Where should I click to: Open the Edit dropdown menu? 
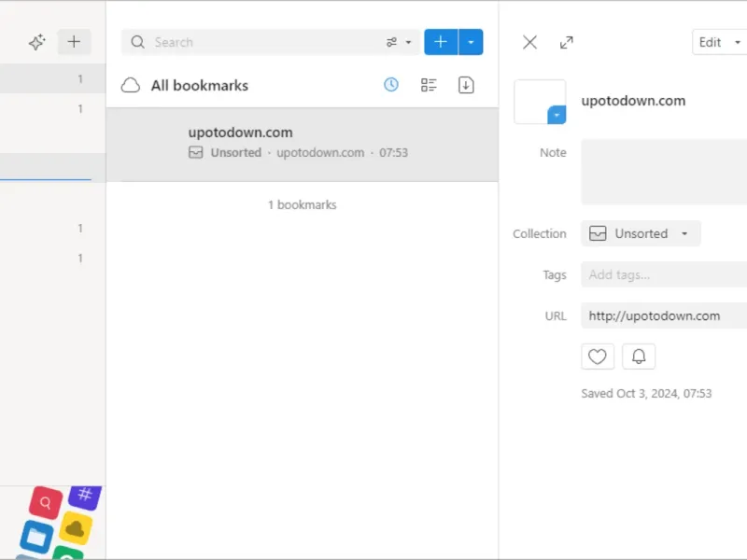coord(719,42)
